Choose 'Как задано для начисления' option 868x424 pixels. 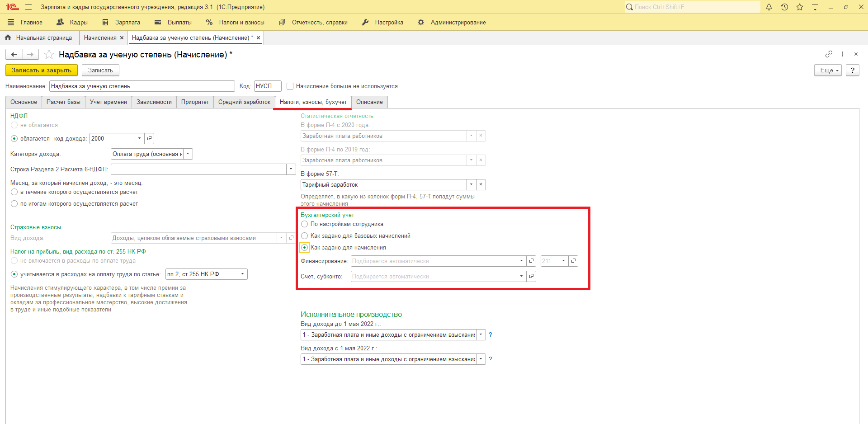pos(304,248)
